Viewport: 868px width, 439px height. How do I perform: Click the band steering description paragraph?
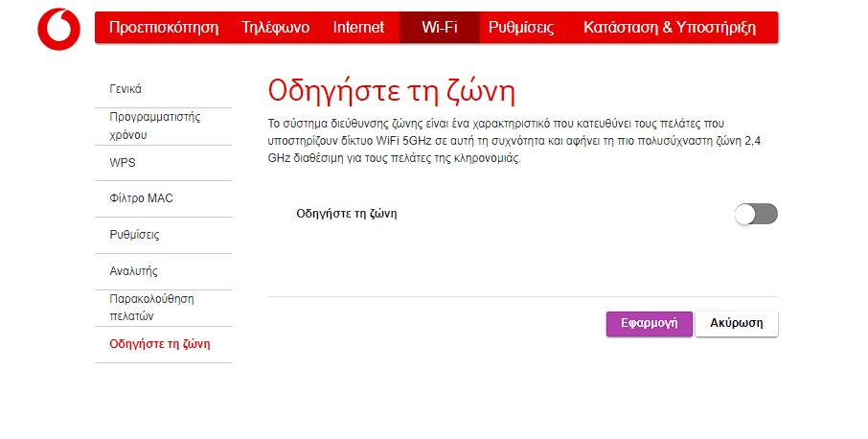pos(514,141)
